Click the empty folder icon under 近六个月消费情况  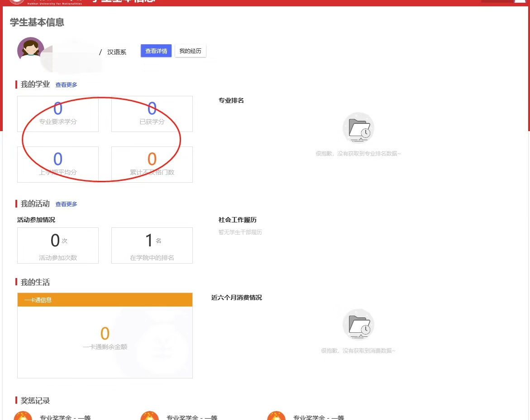(358, 325)
